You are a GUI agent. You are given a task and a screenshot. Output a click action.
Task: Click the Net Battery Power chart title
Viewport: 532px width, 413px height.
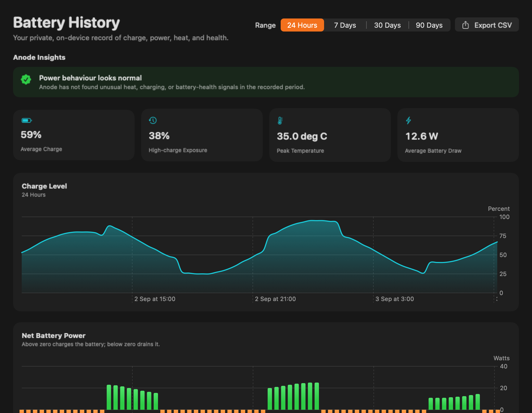pyautogui.click(x=53, y=336)
